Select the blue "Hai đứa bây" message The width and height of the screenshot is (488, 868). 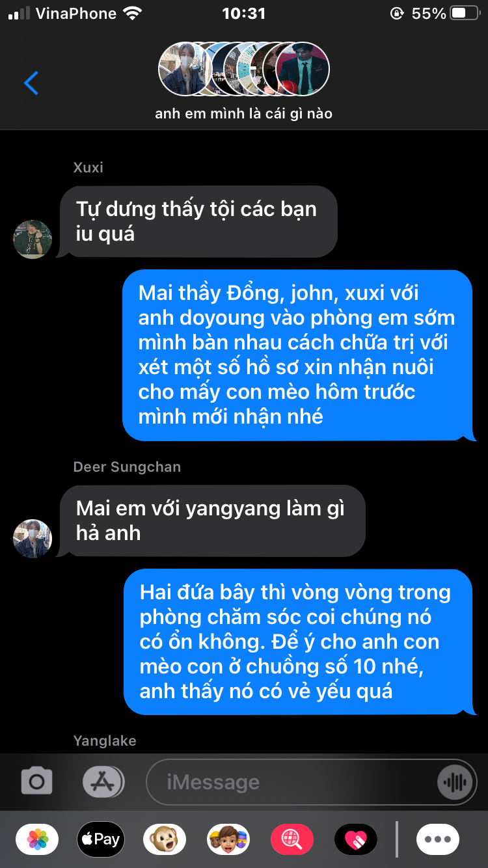pos(299,642)
